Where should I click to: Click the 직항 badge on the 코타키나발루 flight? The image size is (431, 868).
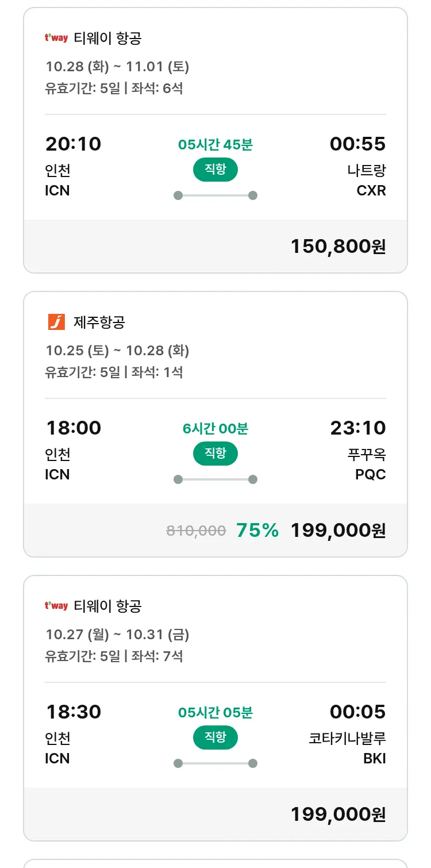[x=215, y=738]
